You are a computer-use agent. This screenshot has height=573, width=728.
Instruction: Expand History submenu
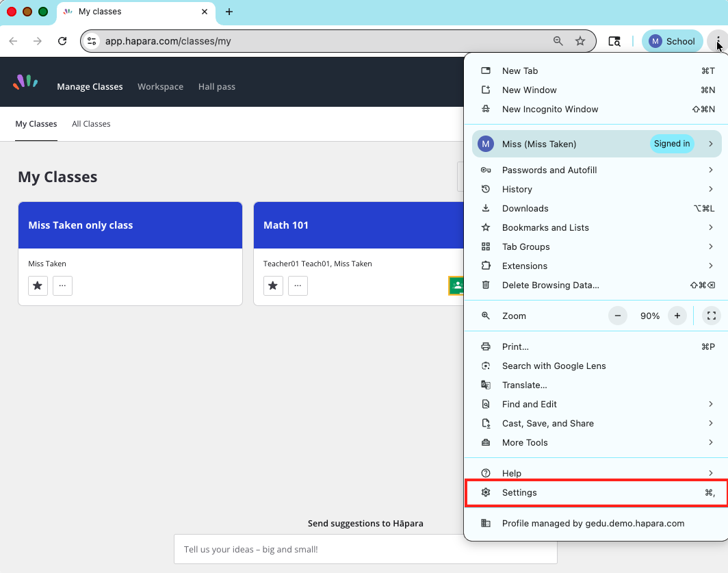[x=596, y=189]
